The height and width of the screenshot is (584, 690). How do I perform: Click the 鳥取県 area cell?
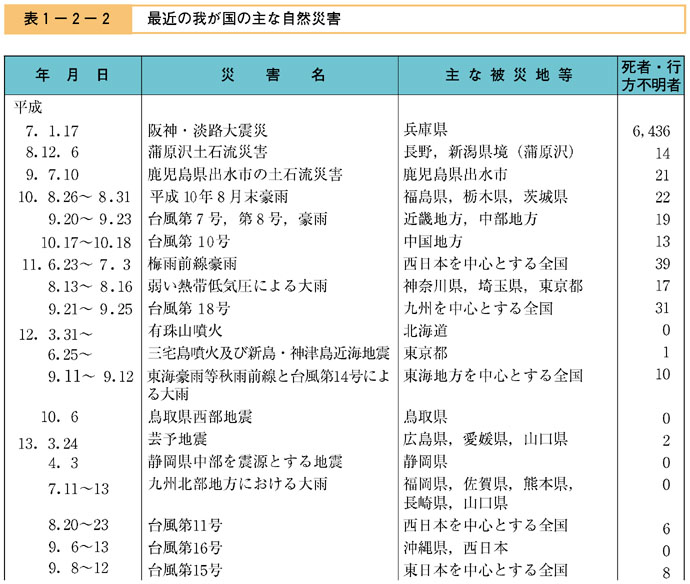[426, 416]
